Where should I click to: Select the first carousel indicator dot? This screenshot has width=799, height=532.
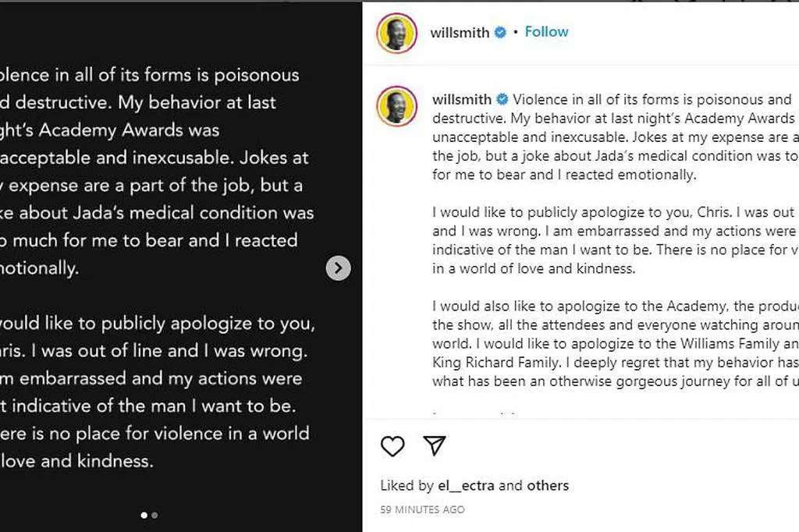pyautogui.click(x=144, y=515)
